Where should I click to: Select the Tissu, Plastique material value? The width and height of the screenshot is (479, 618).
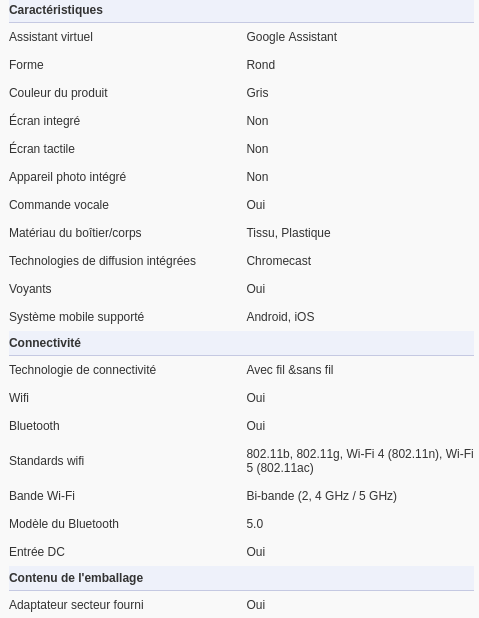pos(288,233)
